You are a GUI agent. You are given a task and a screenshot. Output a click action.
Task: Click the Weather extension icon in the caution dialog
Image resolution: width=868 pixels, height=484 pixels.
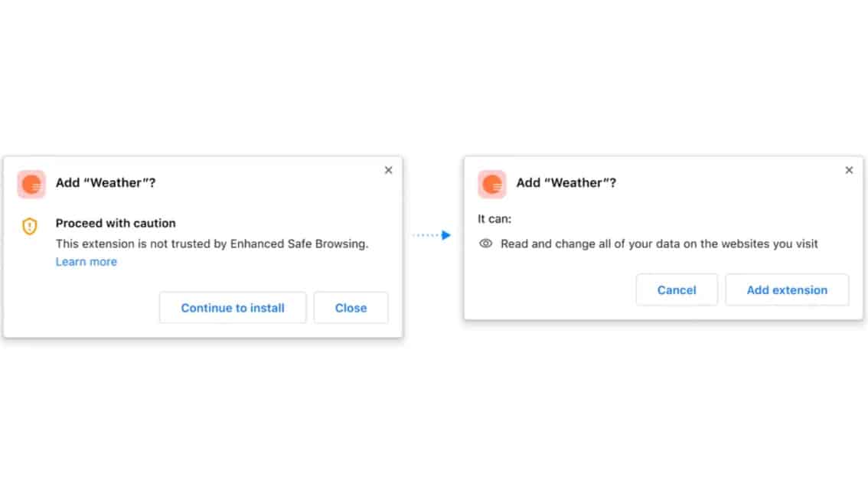[x=31, y=184]
